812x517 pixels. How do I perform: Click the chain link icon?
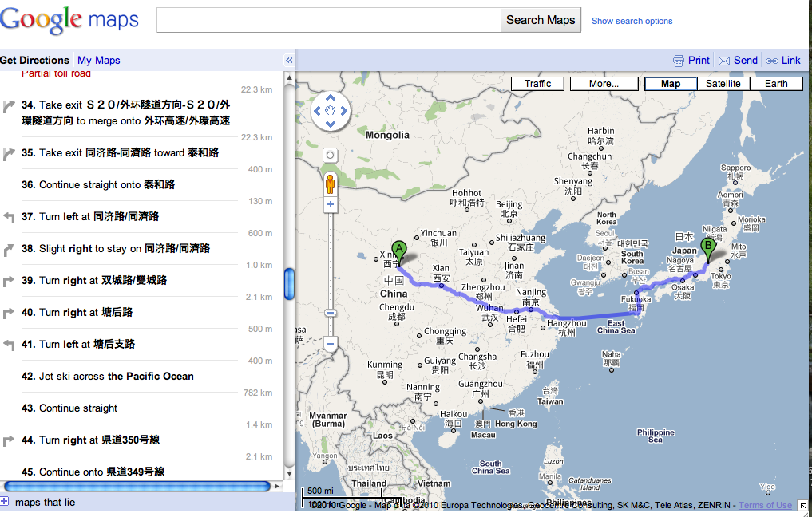[771, 61]
